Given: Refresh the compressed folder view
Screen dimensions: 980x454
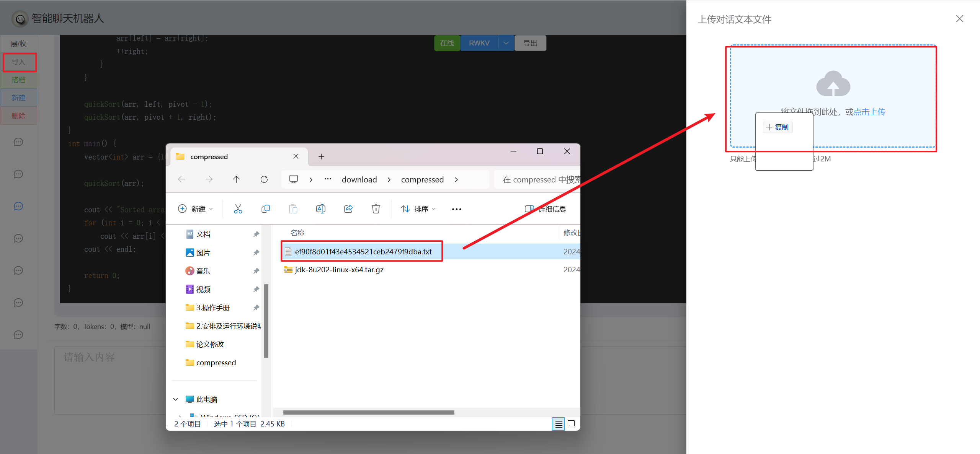Looking at the screenshot, I should click(264, 179).
